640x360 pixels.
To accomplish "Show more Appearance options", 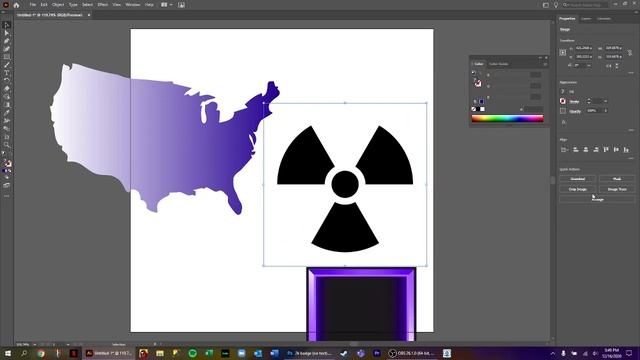I will click(x=631, y=130).
